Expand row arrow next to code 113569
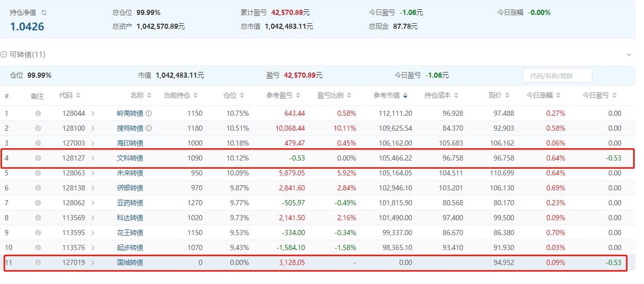This screenshot has height=284, width=644. [93, 218]
